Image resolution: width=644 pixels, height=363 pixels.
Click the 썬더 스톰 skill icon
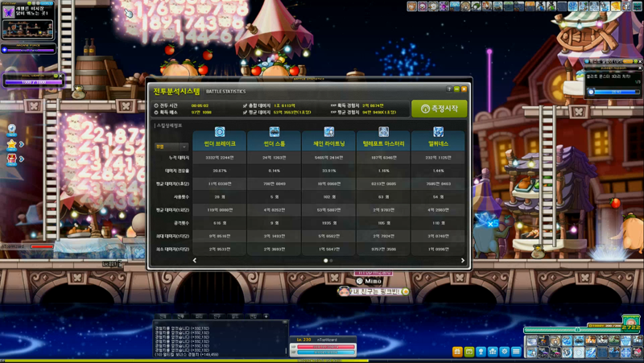pyautogui.click(x=275, y=132)
